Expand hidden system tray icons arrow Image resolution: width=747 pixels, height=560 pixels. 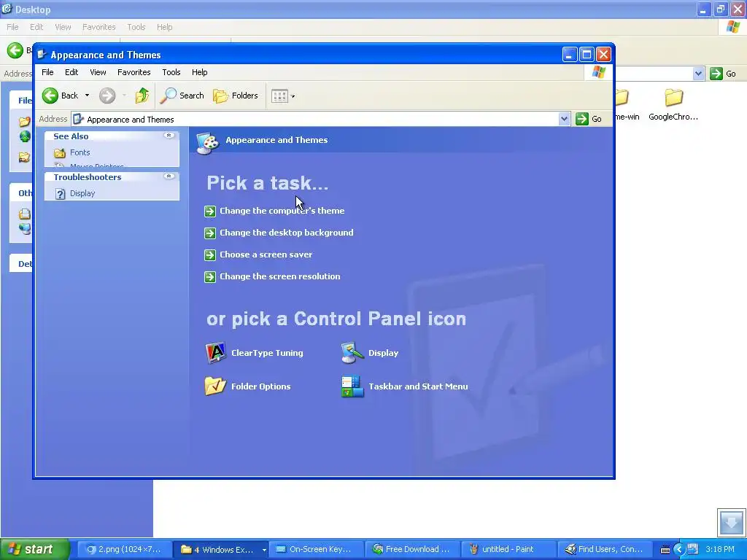[679, 550]
